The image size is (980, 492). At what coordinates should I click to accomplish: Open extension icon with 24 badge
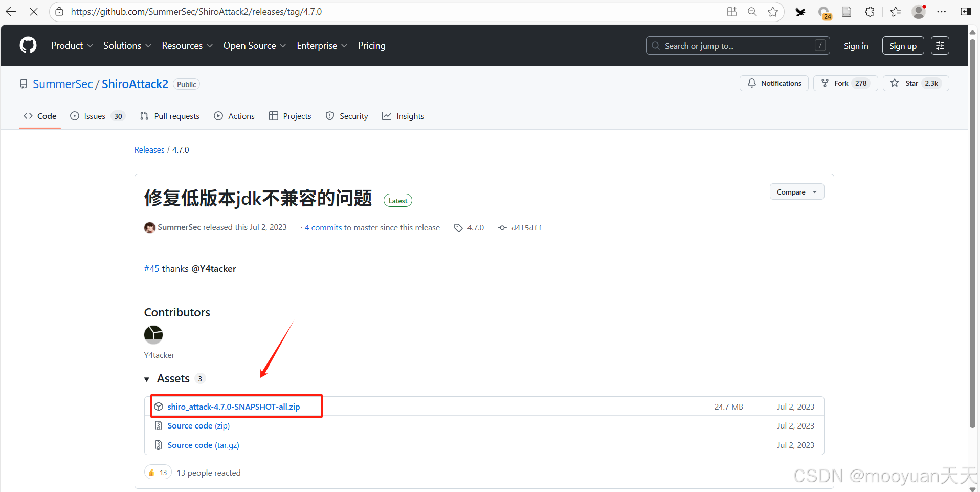pos(824,13)
